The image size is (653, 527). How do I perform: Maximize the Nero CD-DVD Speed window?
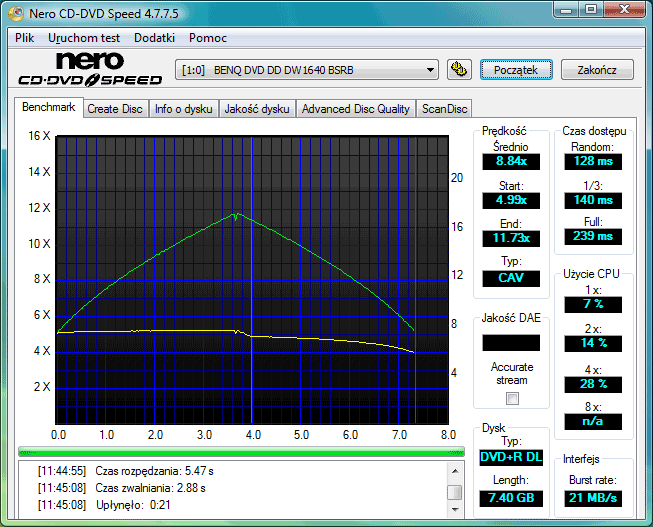pos(591,10)
